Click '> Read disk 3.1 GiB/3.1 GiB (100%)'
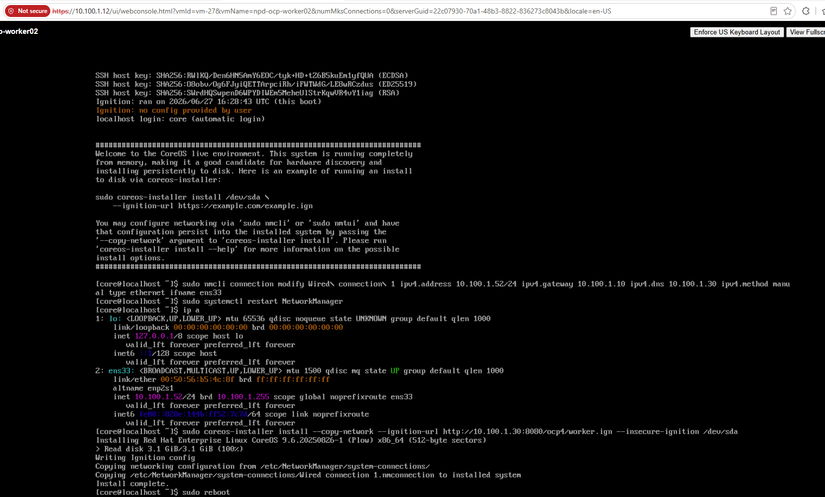Image resolution: width=825 pixels, height=497 pixels. 169,449
